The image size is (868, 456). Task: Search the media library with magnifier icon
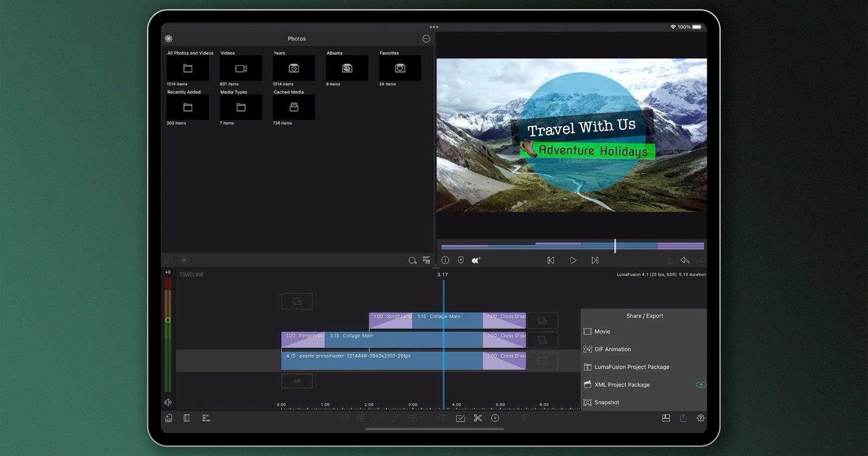[412, 261]
